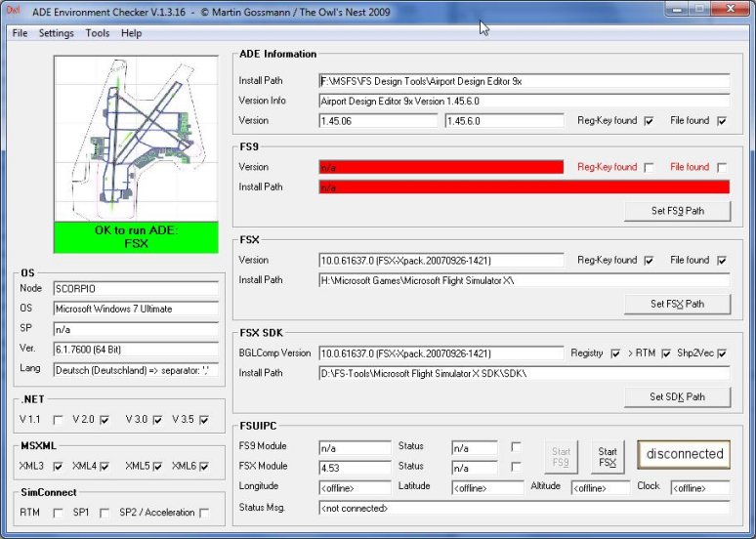Image resolution: width=756 pixels, height=539 pixels.
Task: Toggle SP2 / Acceleration checkbox
Action: tap(204, 513)
